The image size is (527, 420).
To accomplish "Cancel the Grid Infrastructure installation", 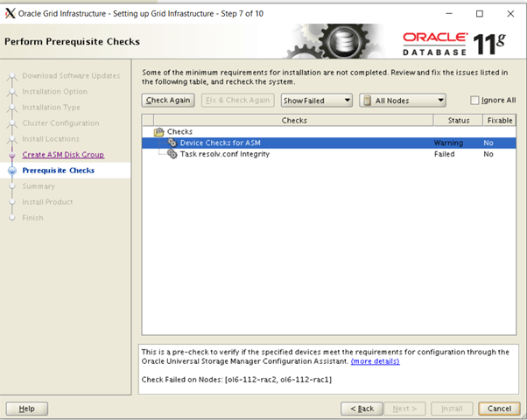I will pos(499,409).
